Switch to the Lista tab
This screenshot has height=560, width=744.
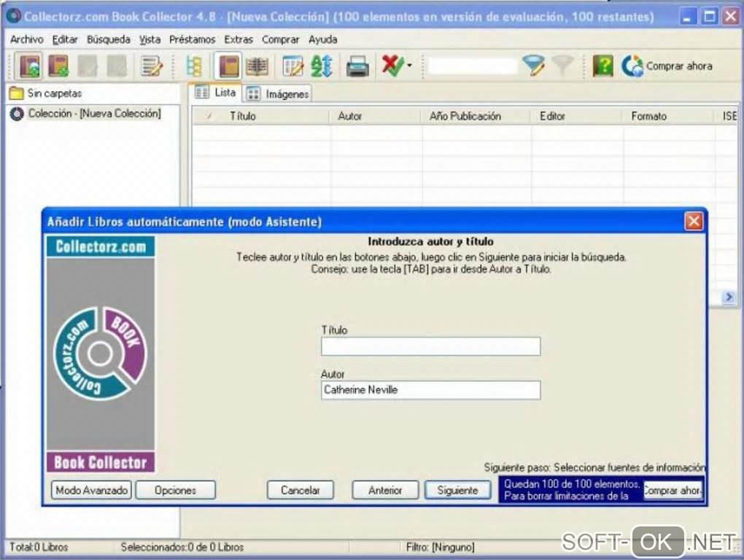(216, 93)
